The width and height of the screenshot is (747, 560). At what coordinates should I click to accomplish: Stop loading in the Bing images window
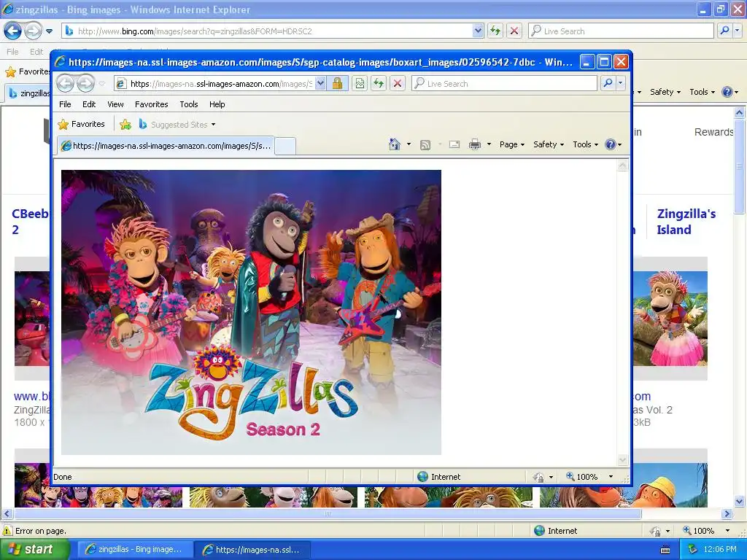514,31
